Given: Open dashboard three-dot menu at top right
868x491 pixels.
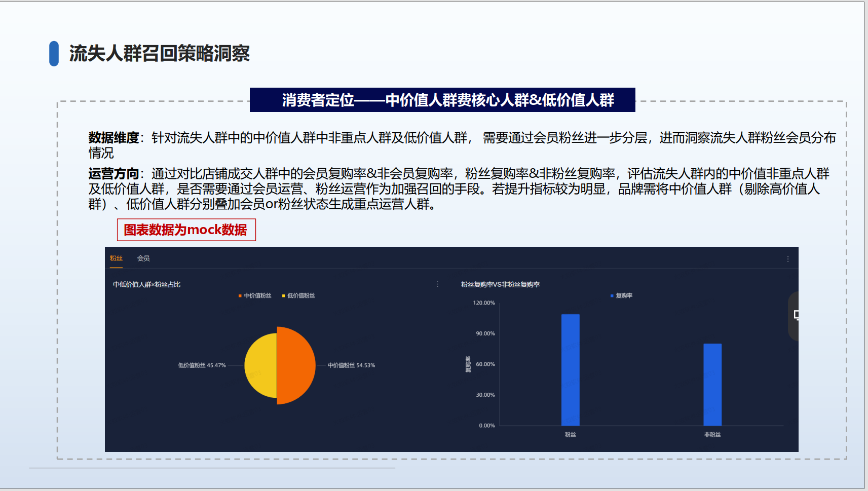Looking at the screenshot, I should 788,259.
